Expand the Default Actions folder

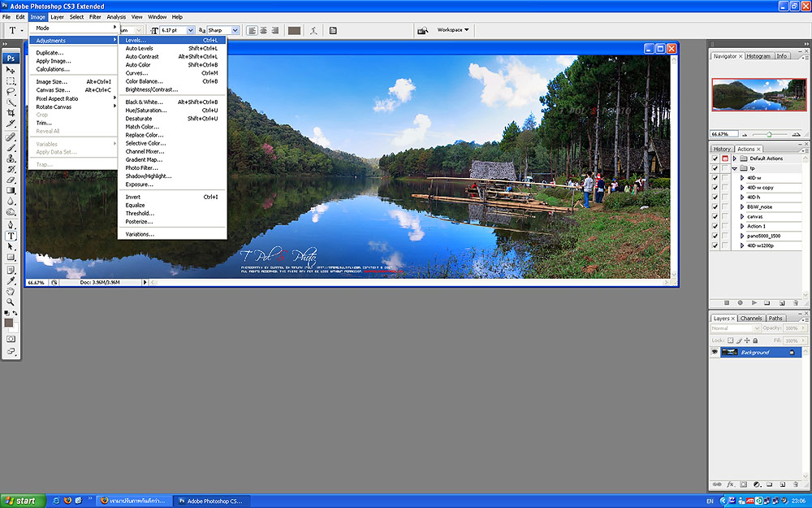[x=734, y=158]
